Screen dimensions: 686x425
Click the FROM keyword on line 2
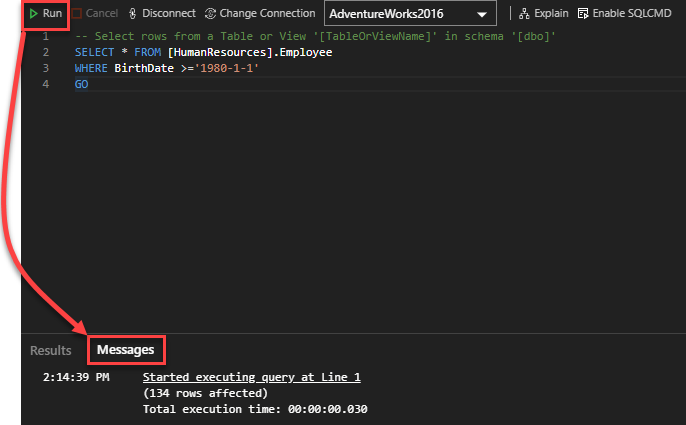(147, 53)
